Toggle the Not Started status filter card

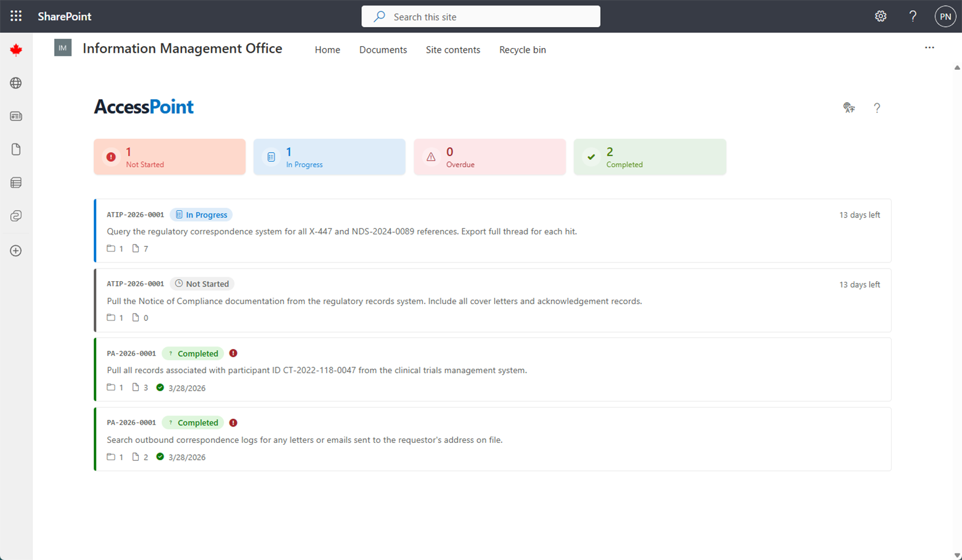[x=169, y=157]
